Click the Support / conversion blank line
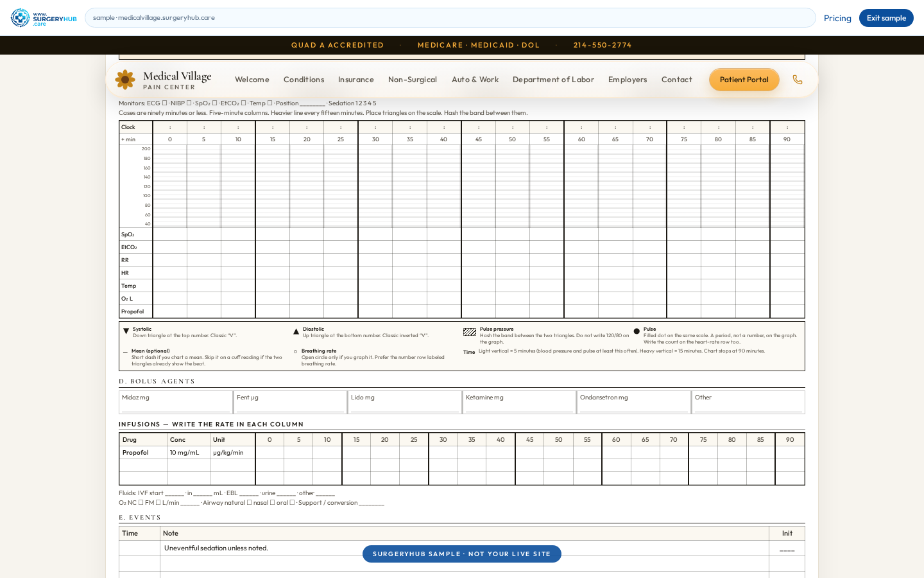Screen dimensions: 924x578 [372, 503]
